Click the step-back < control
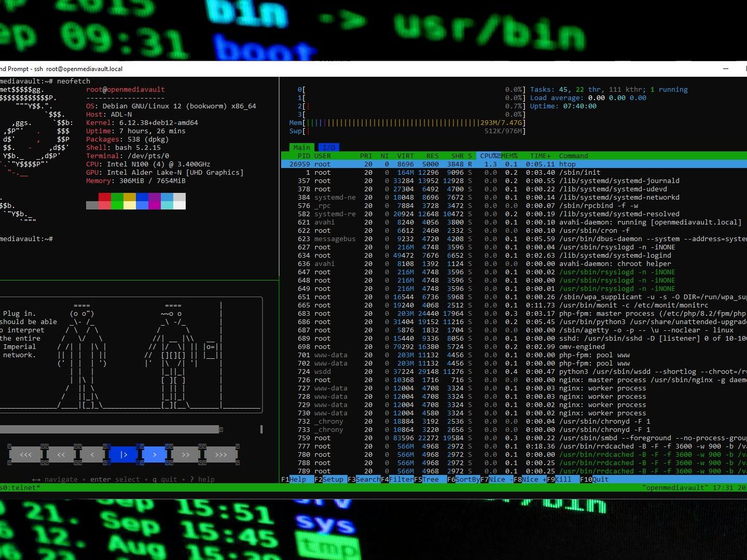747x560 pixels. click(x=92, y=454)
